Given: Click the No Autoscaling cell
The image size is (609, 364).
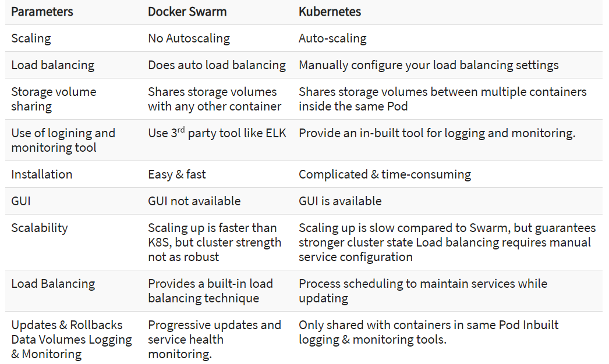Looking at the screenshot, I should (x=189, y=38).
